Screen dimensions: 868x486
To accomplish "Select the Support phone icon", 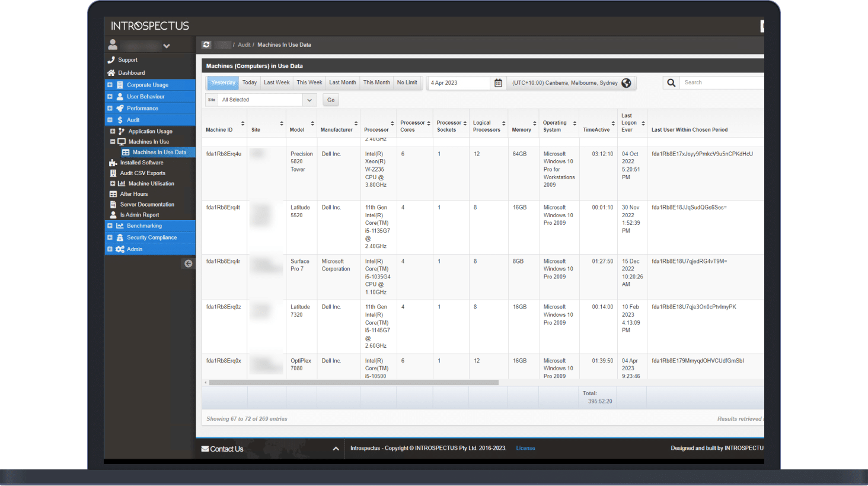I will point(112,59).
